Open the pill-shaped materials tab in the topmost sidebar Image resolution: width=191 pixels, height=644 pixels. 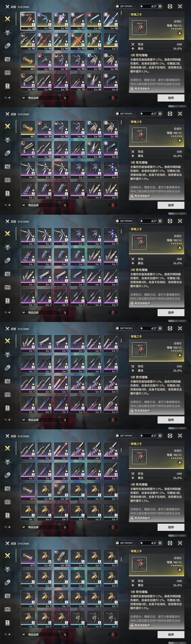pos(7,46)
